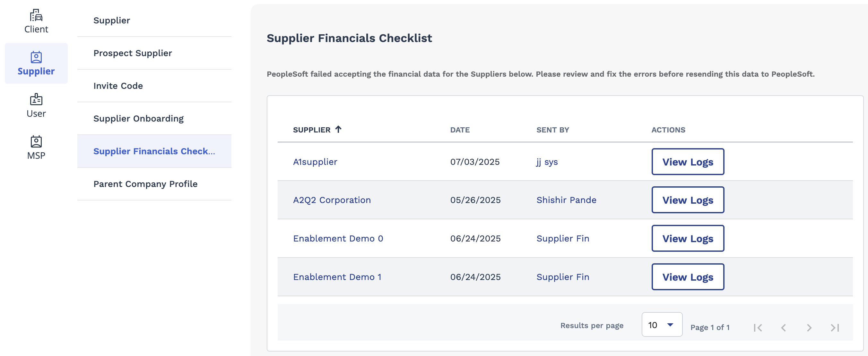Open Parent Company Profile menu item
Image resolution: width=868 pixels, height=356 pixels.
[x=154, y=184]
